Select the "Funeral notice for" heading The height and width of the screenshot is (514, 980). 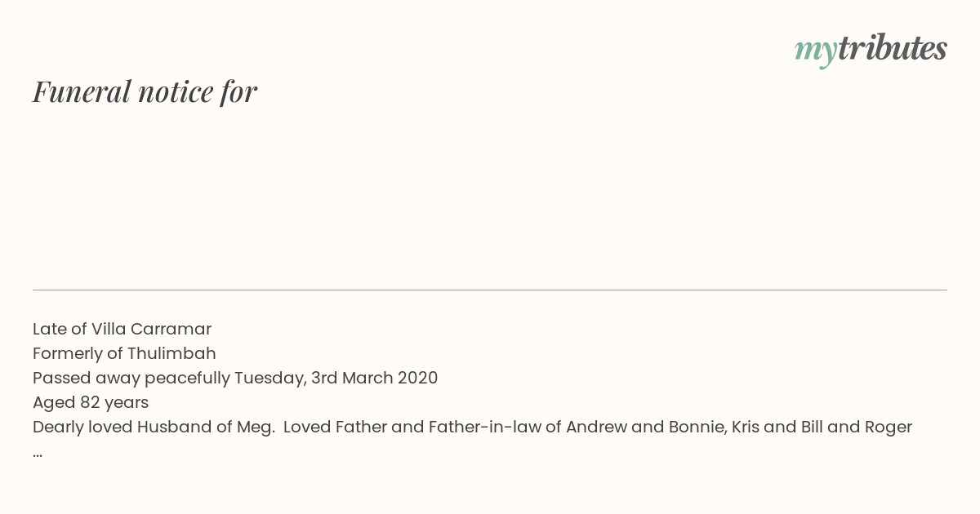point(145,91)
